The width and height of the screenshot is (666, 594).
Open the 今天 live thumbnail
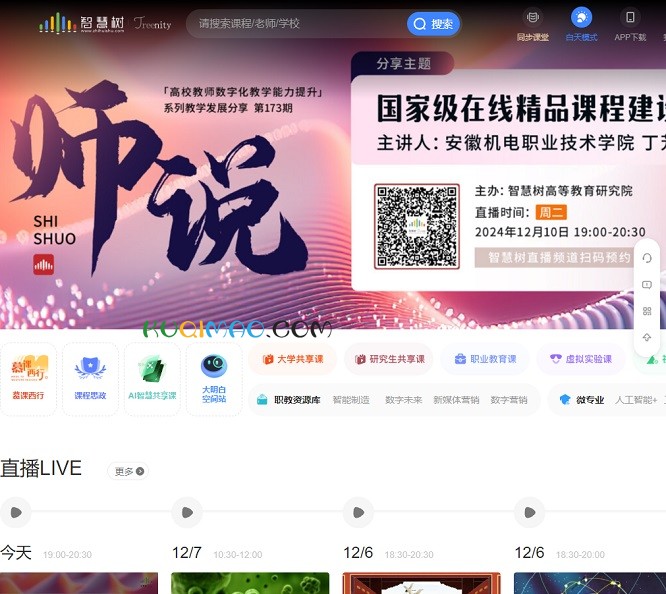pyautogui.click(x=79, y=583)
